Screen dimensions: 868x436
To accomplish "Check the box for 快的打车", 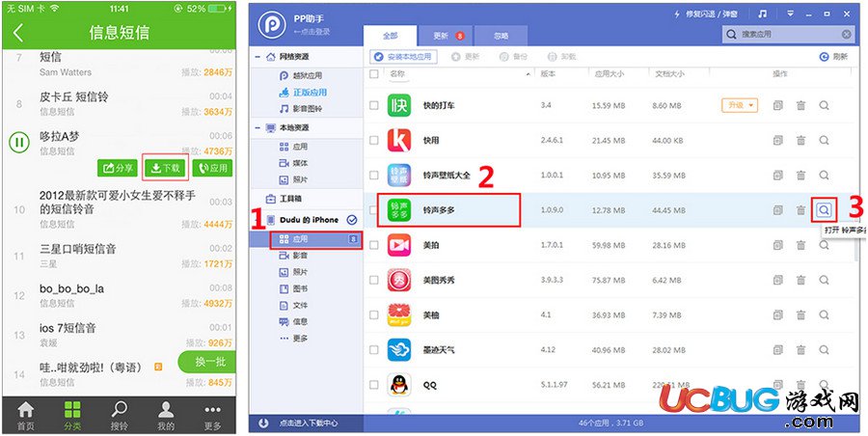I will coord(374,105).
